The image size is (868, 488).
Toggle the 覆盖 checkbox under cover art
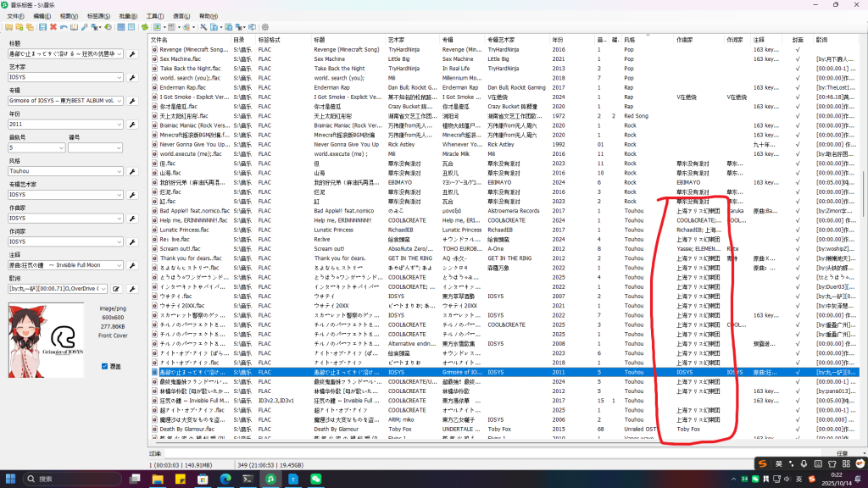tap(104, 366)
